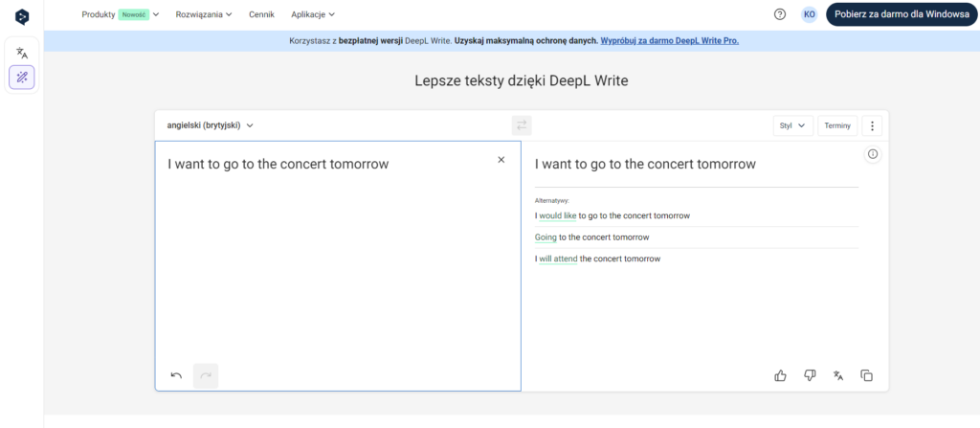Open the Styl dropdown

click(x=792, y=125)
